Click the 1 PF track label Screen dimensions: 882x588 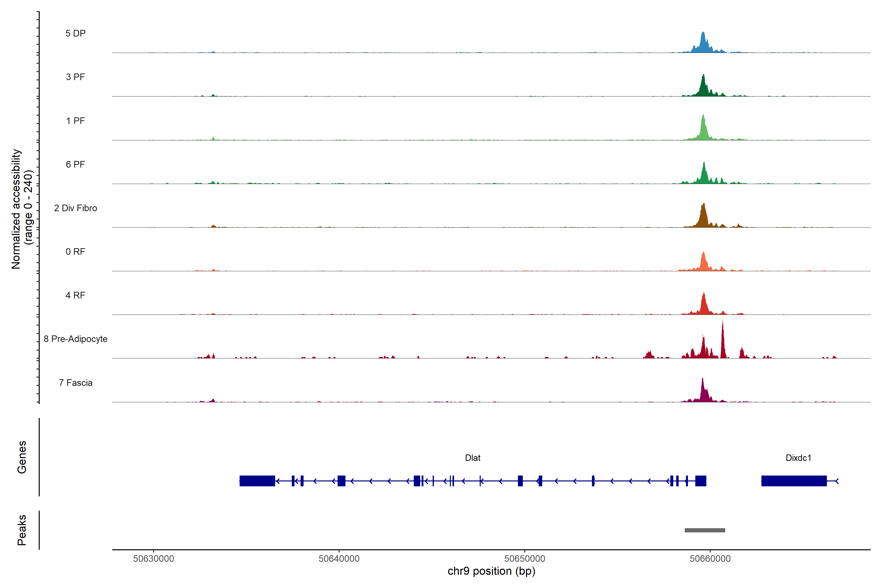[x=75, y=121]
